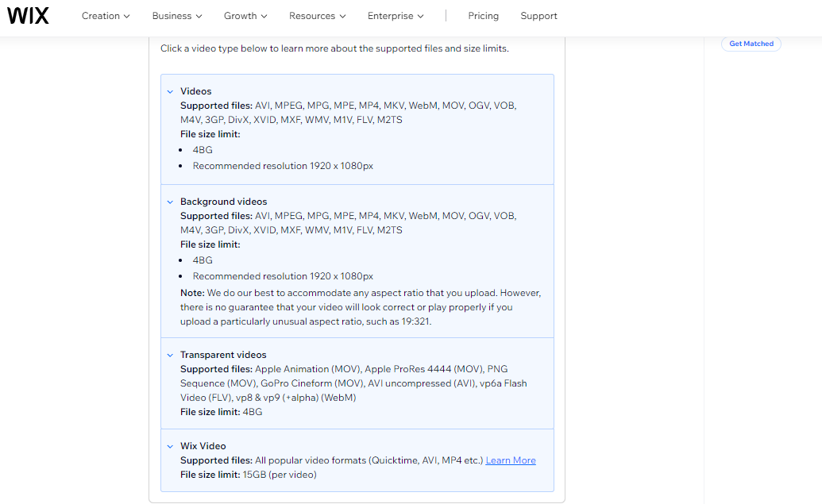Image resolution: width=822 pixels, height=504 pixels.
Task: Collapse the Transparent videos section chevron
Action: click(170, 356)
